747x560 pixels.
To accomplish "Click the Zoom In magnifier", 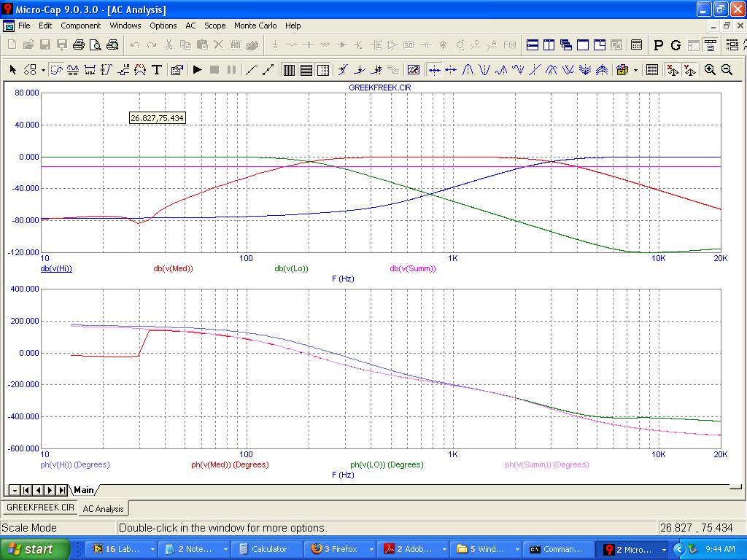I will click(x=710, y=70).
